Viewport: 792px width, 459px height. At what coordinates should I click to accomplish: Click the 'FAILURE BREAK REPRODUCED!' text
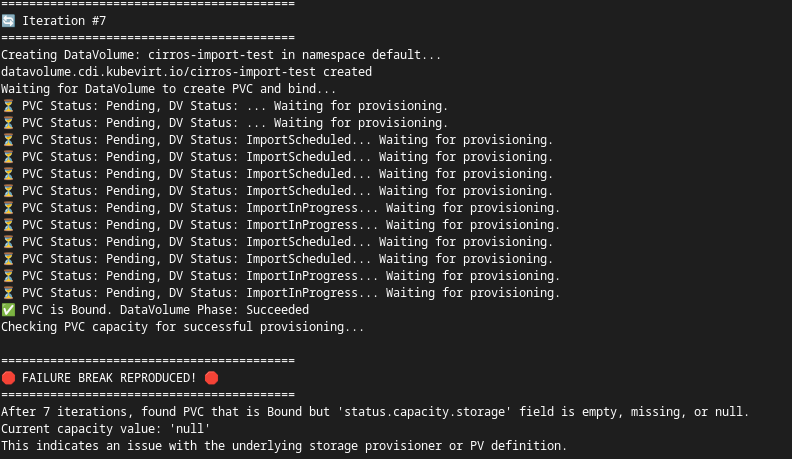pyautogui.click(x=109, y=378)
